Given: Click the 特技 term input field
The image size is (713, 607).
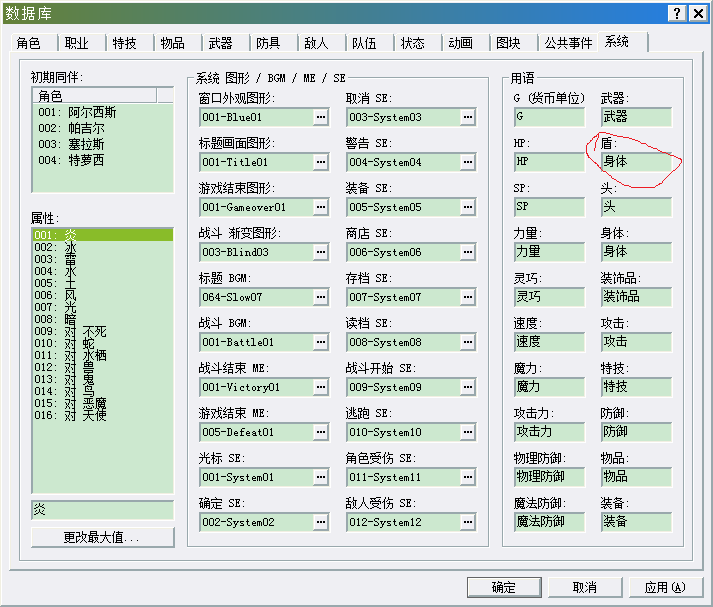Looking at the screenshot, I should [x=636, y=387].
